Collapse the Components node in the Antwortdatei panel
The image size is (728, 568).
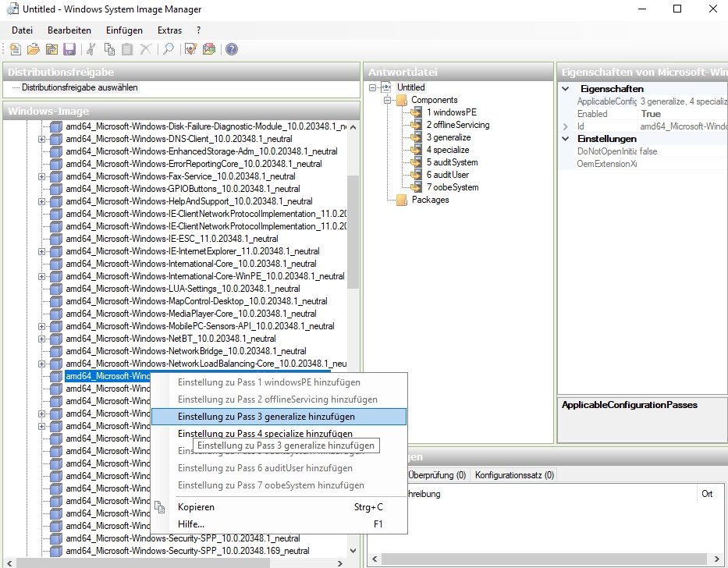pos(386,99)
